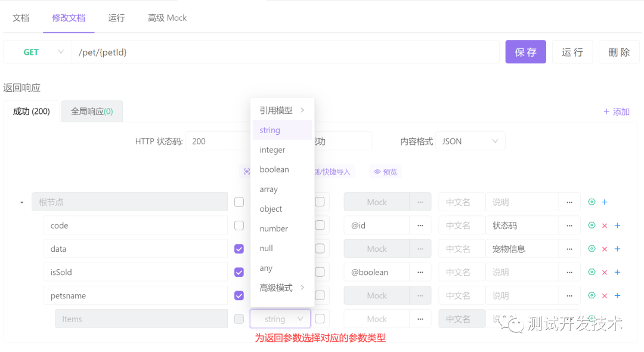Click the + 添加 link
This screenshot has width=644, height=352.
616,112
